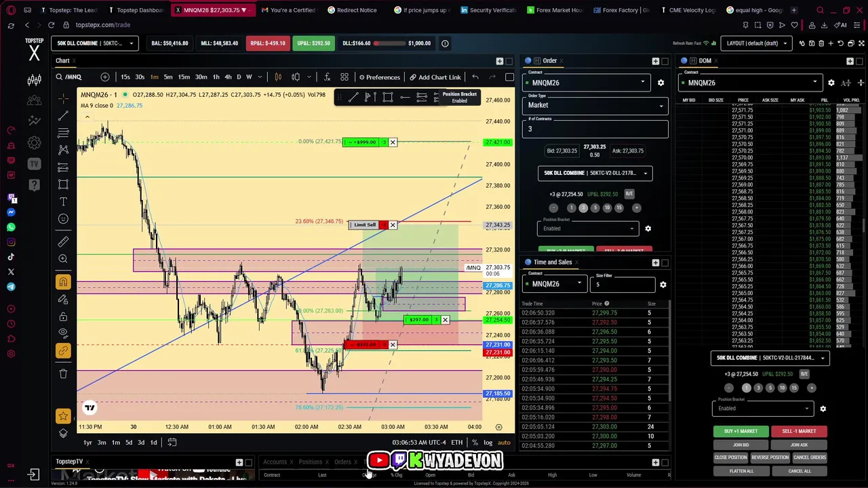This screenshot has width=868, height=488.
Task: Click BUY +1 MARKET in DOM
Action: tap(741, 431)
